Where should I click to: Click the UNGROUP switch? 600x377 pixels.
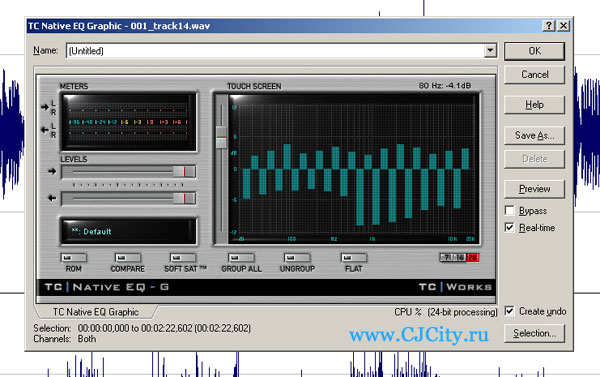(x=297, y=258)
